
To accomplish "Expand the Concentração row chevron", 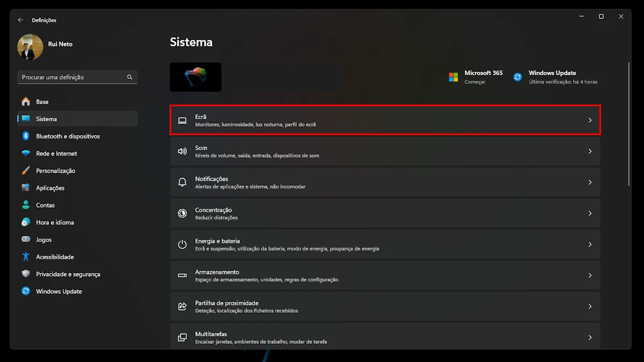I will pos(590,213).
